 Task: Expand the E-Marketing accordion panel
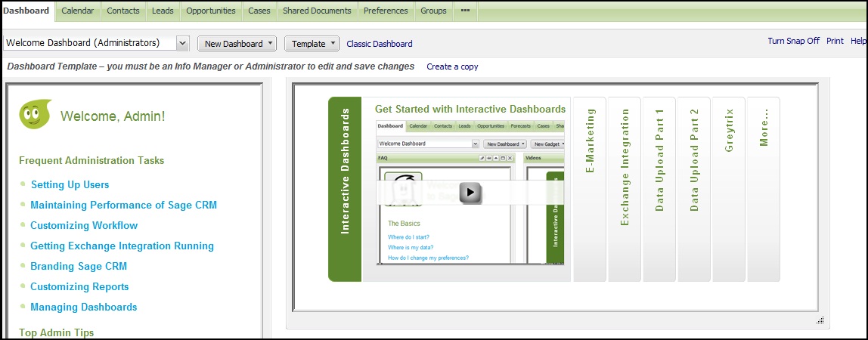click(x=590, y=189)
